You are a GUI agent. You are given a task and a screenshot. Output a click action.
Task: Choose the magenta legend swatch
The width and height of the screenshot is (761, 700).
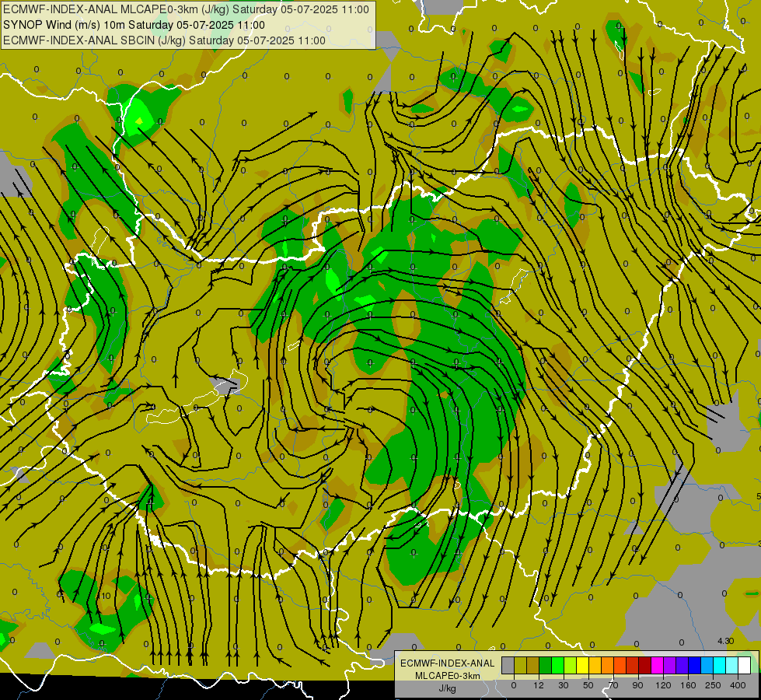coord(658,665)
